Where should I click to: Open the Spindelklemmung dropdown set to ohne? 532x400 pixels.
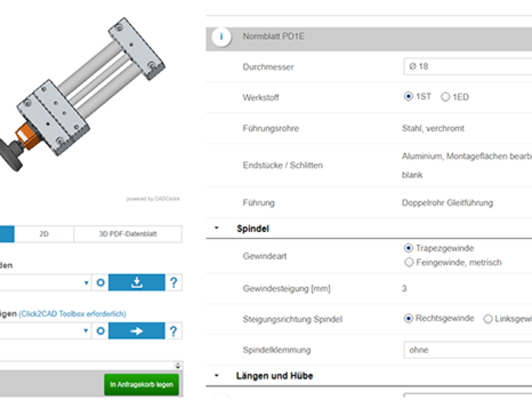point(468,350)
